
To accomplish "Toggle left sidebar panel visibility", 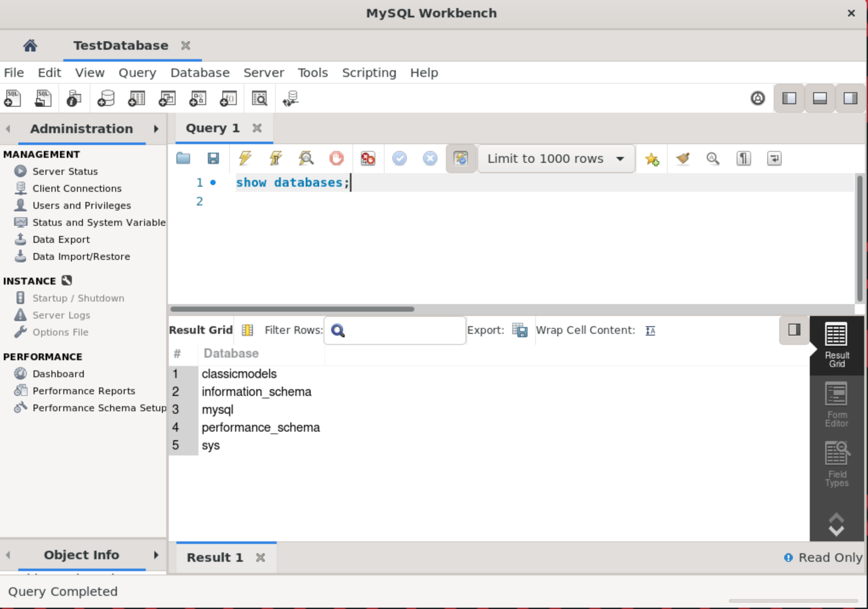I will (789, 99).
